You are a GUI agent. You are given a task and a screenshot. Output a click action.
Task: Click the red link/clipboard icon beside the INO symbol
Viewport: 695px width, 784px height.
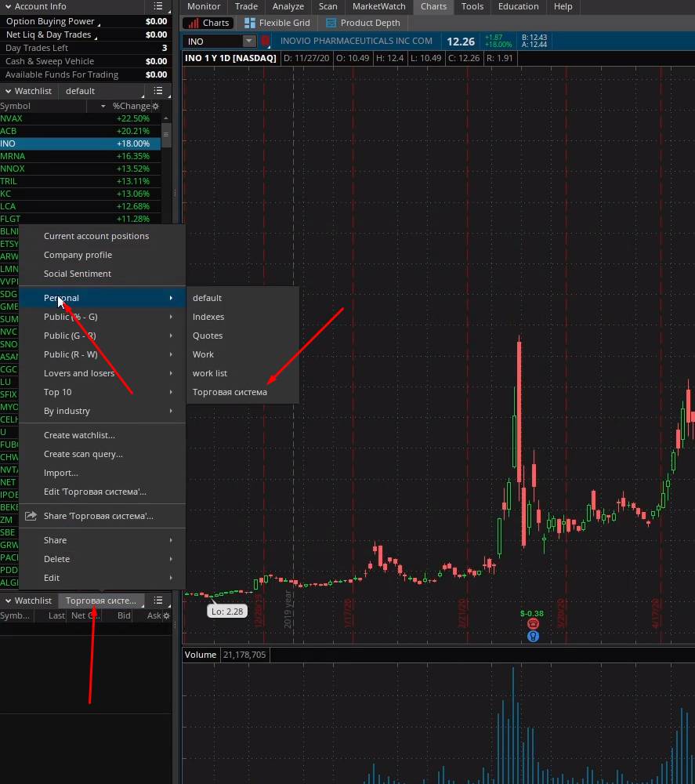point(265,42)
